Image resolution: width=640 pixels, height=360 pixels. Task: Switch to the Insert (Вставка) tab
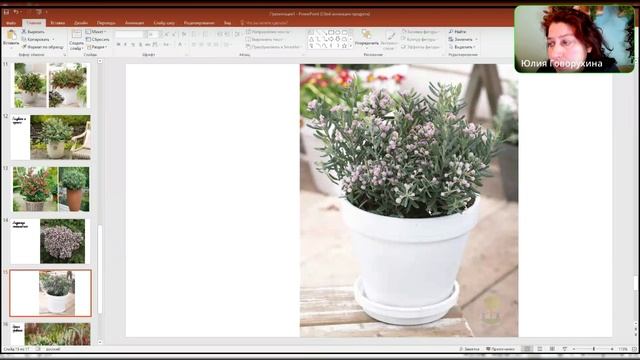[58, 23]
